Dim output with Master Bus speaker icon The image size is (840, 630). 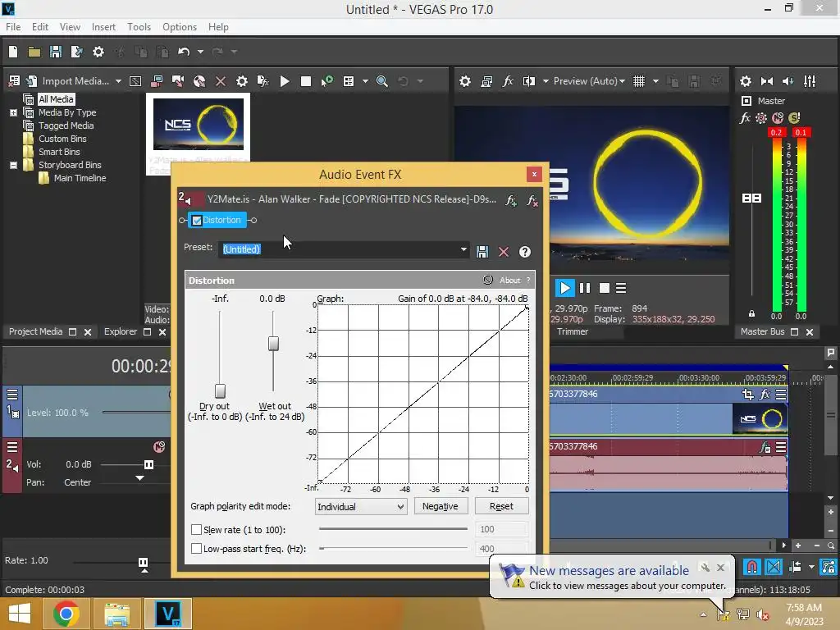point(788,81)
